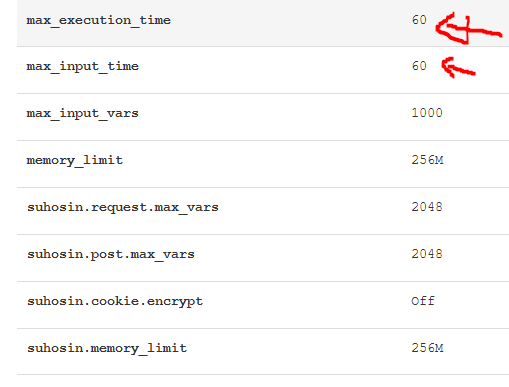Click the suhosin.cookie.encrypt label
Screen dimensions: 509x387
point(115,301)
